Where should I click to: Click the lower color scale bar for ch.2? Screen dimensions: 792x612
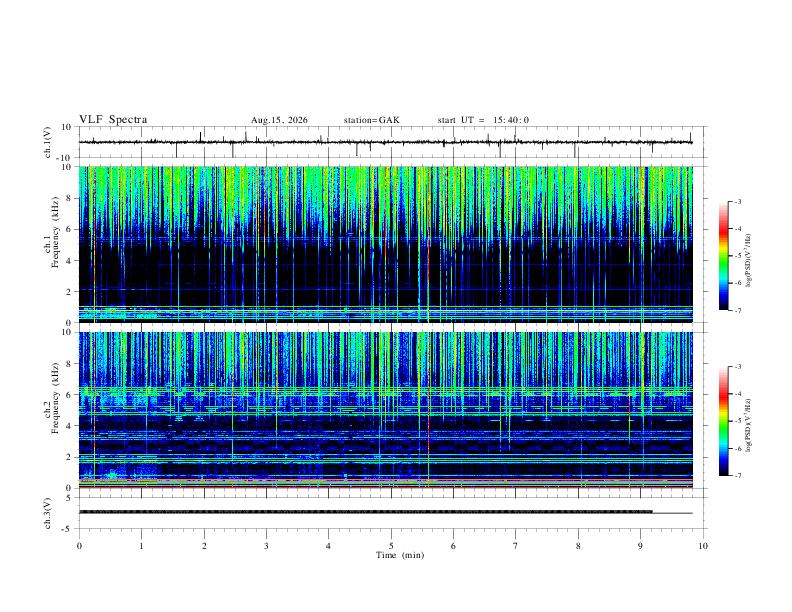point(724,421)
